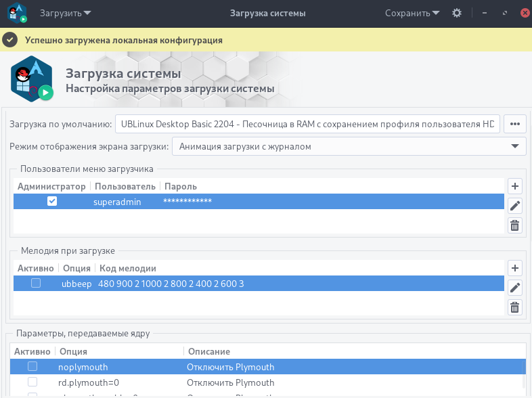Select the rd.plymouth=0 option row
This screenshot has height=398, width=532.
click(268, 382)
